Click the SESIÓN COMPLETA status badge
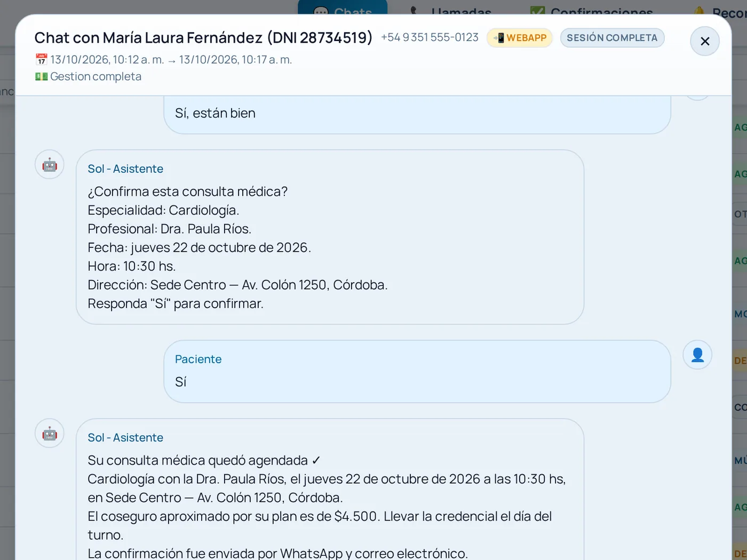Screen dimensions: 747x560 [612, 38]
